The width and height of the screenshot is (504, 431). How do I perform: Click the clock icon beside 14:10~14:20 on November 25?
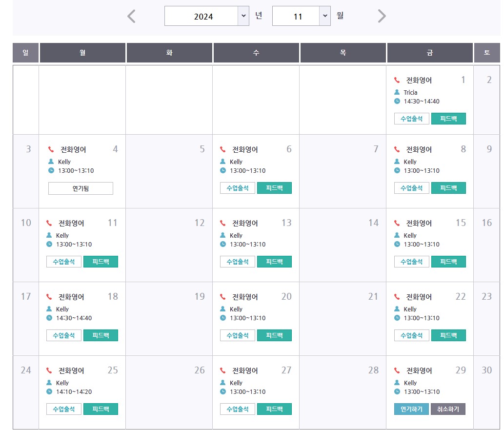click(49, 391)
